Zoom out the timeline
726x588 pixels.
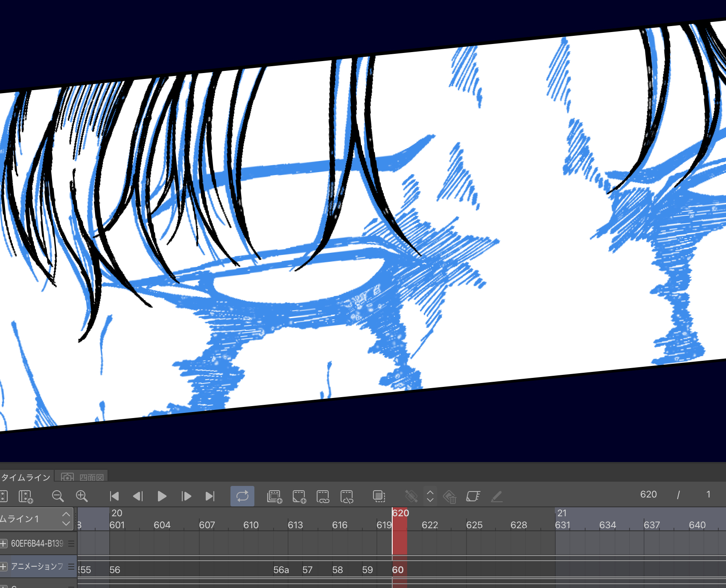(x=58, y=496)
